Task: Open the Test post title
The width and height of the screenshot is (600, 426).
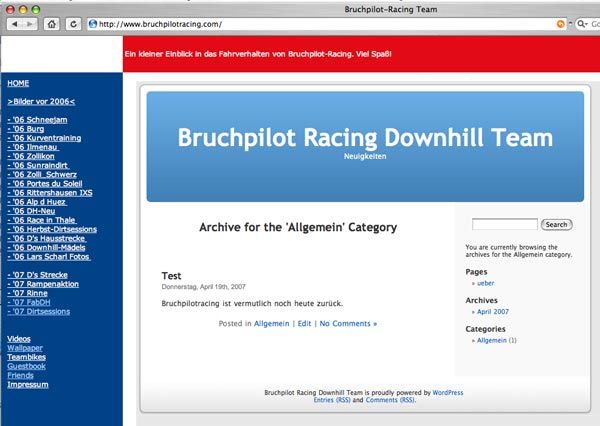Action: pyautogui.click(x=171, y=276)
